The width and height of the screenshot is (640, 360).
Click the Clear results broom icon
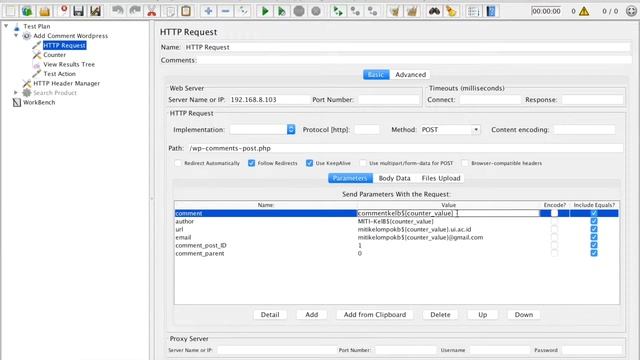394,11
